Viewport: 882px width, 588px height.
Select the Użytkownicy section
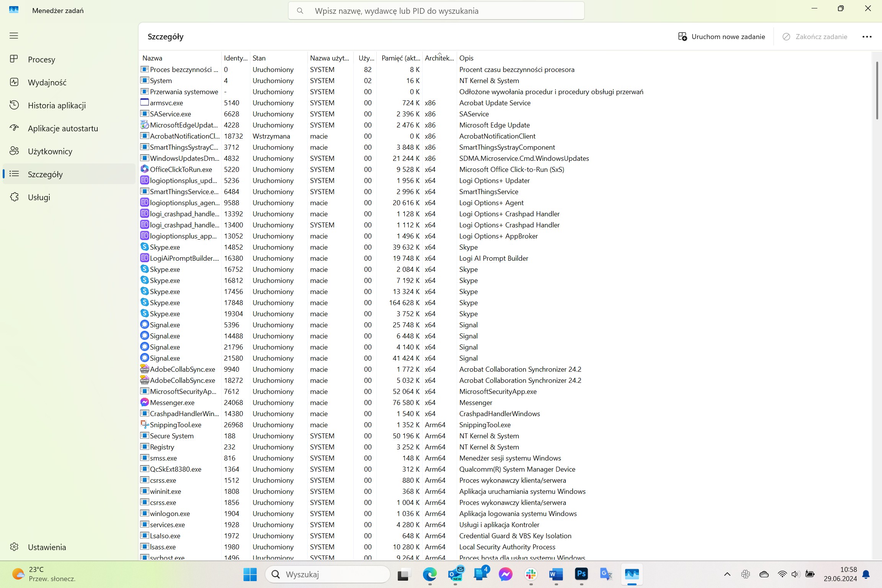coord(69,151)
